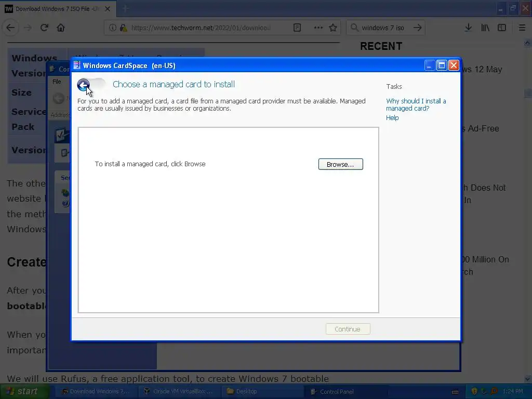Open page actions three-dot menu

tap(318, 28)
